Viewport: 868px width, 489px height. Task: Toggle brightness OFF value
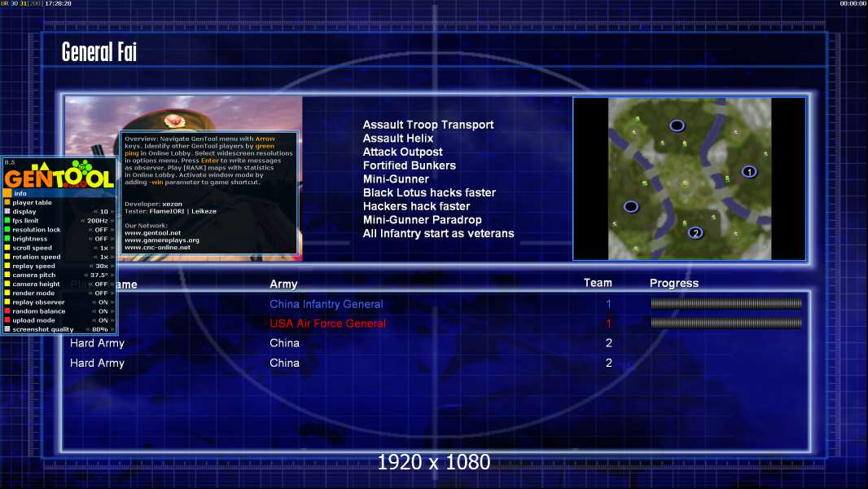tap(101, 239)
